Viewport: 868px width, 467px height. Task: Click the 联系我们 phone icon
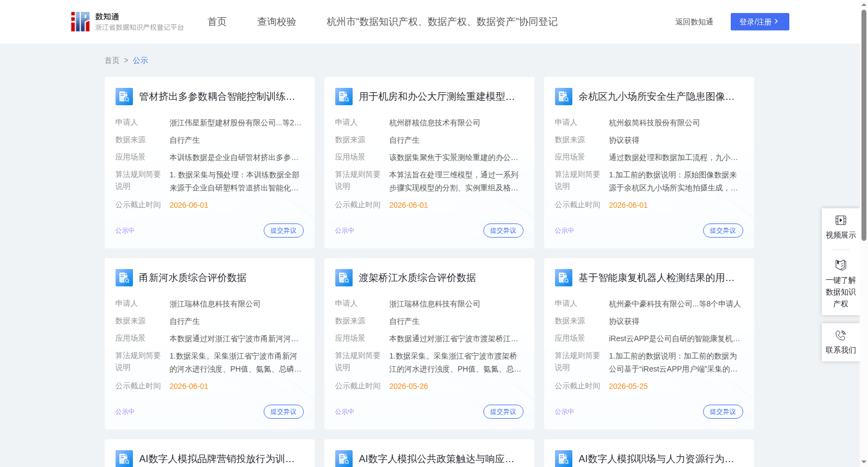(841, 335)
